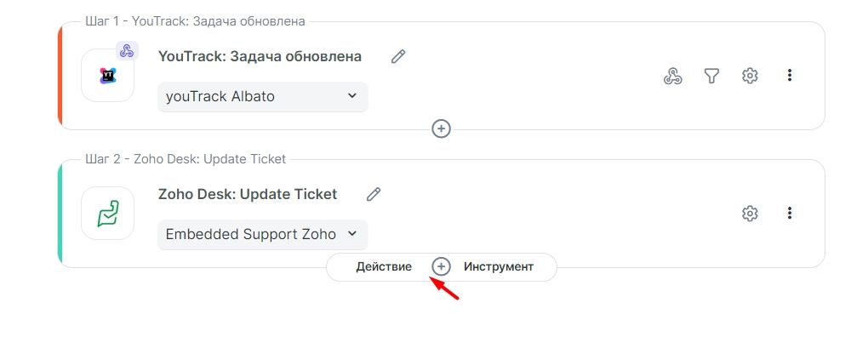Expand the Embedded Support Zoho dropdown

262,234
